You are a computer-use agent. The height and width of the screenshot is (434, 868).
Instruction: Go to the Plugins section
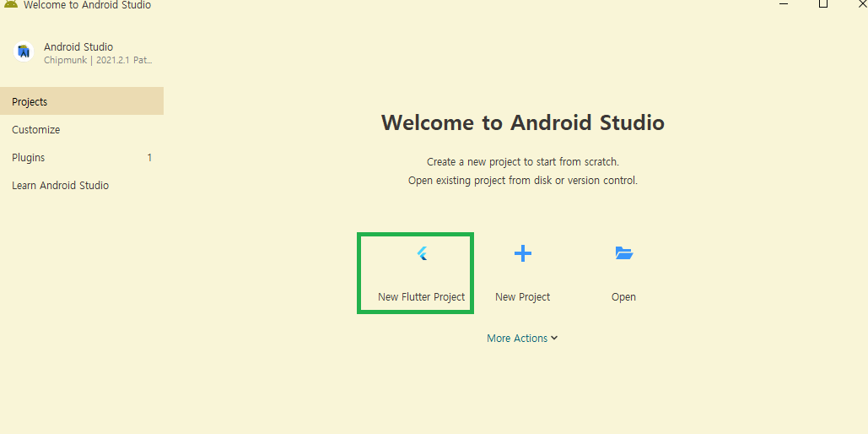[x=82, y=157]
